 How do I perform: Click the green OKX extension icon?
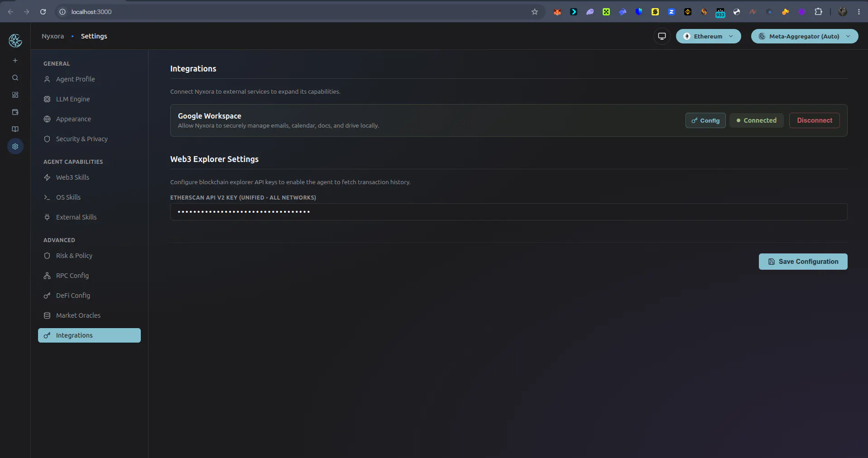[606, 12]
